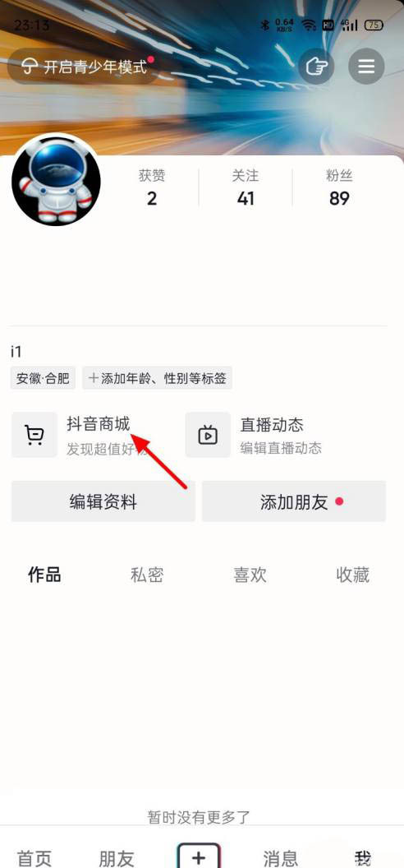This screenshot has width=404, height=868.
Task: Add age and gender tags
Action: point(158,378)
